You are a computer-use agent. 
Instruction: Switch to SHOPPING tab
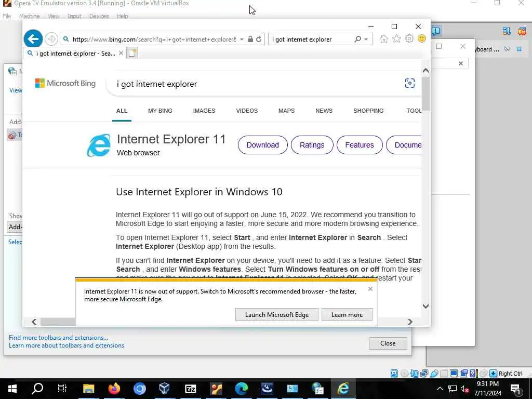368,111
